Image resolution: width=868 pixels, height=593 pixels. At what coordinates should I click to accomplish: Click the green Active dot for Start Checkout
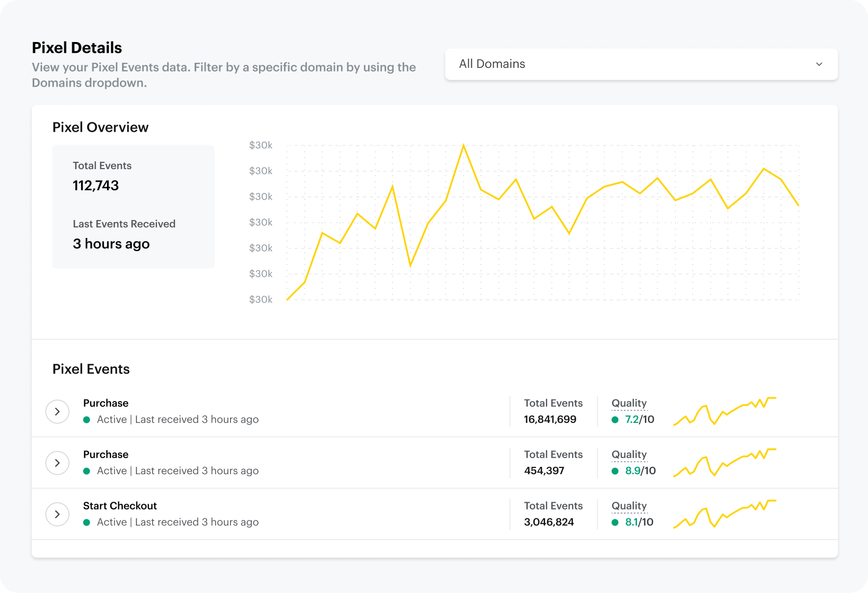[87, 522]
